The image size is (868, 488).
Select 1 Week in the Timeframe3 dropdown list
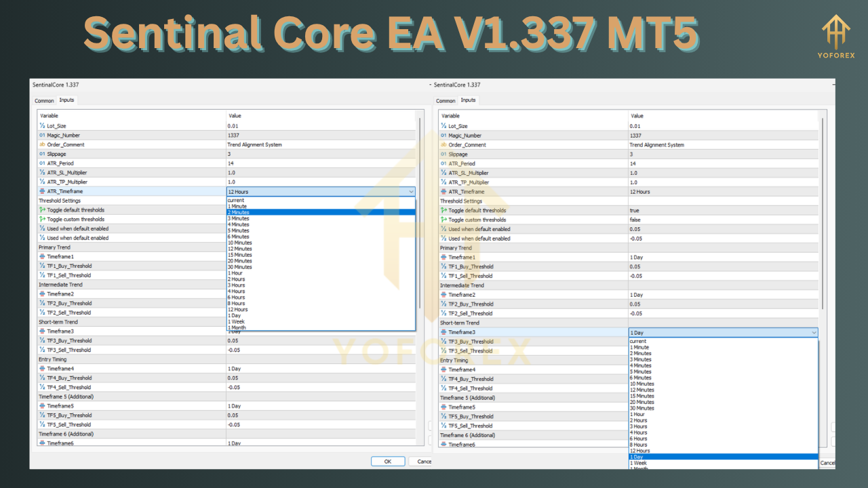click(x=637, y=463)
